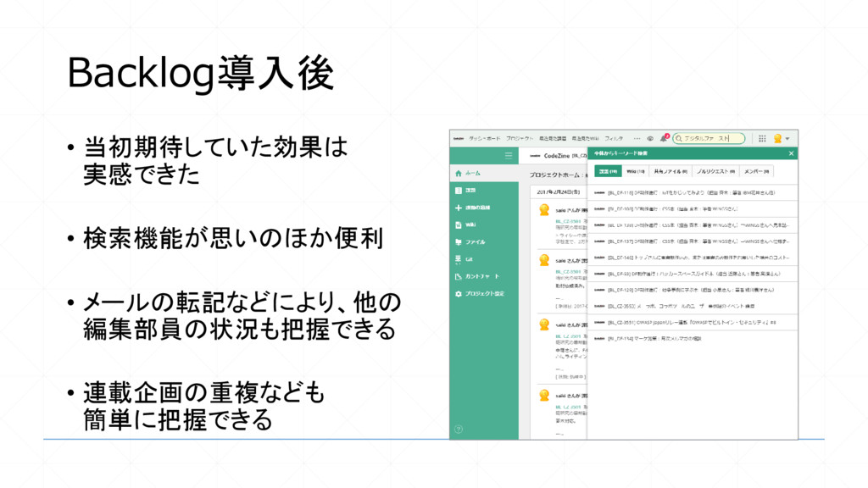Select the 課題 search results tab
The height and width of the screenshot is (488, 868).
608,171
